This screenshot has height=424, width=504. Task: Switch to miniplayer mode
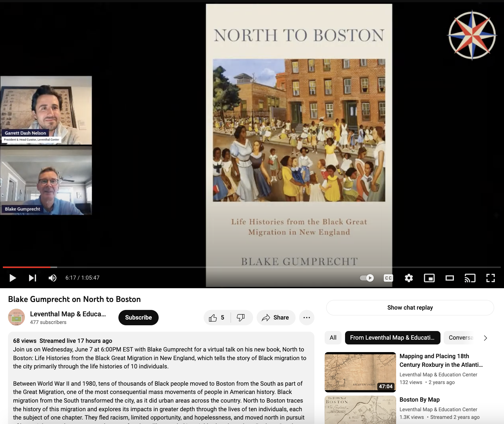(x=429, y=278)
